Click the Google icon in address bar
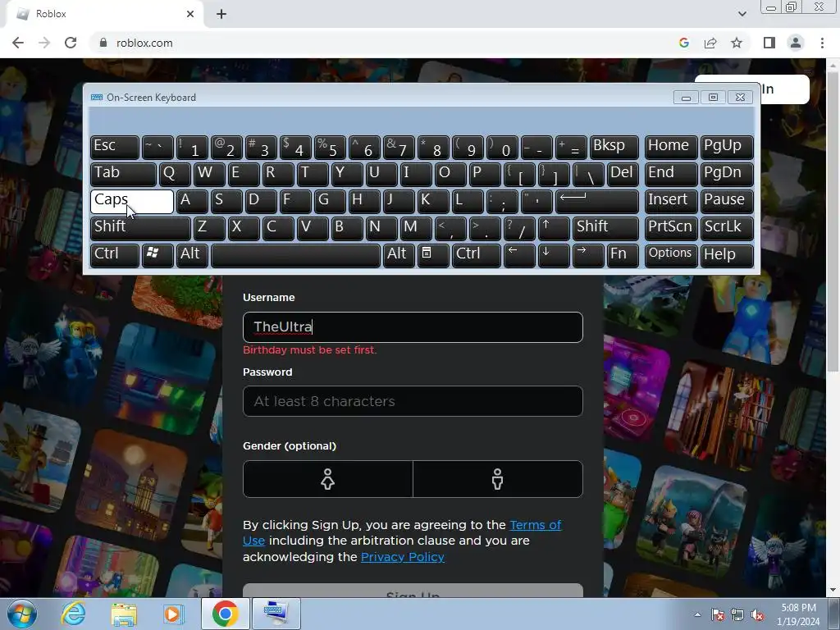This screenshot has width=840, height=630. point(684,43)
